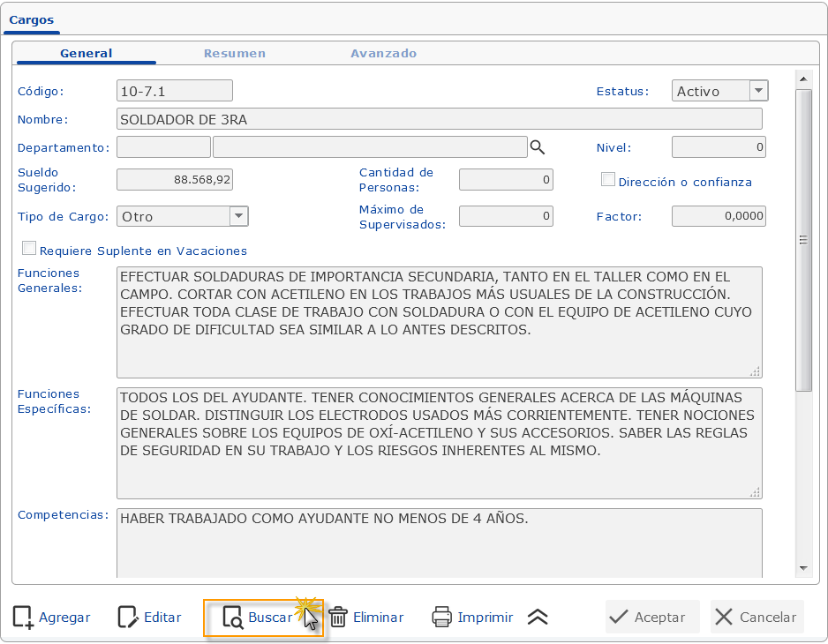Click inside the Código input field
The image size is (828, 644).
coord(174,90)
